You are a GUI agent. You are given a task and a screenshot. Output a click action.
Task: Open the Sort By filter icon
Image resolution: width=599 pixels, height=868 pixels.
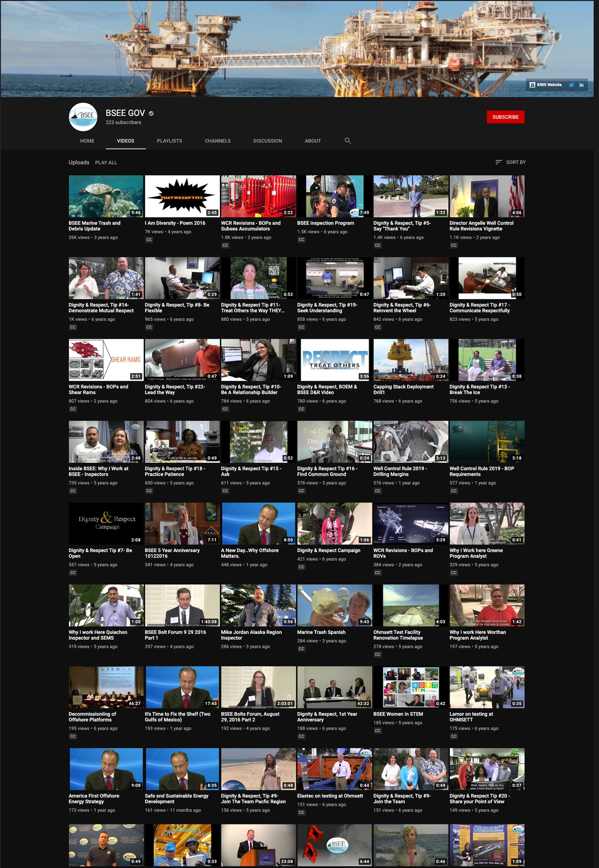tap(499, 162)
